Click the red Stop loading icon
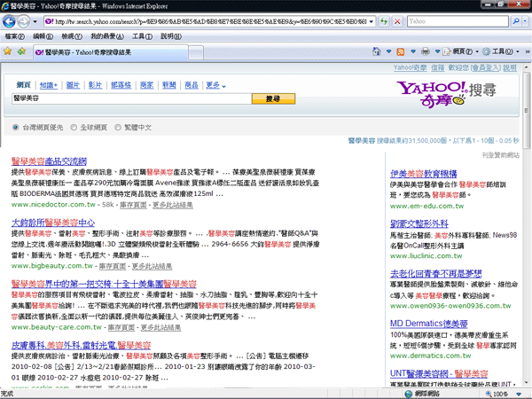532x399 pixels. pos(397,21)
